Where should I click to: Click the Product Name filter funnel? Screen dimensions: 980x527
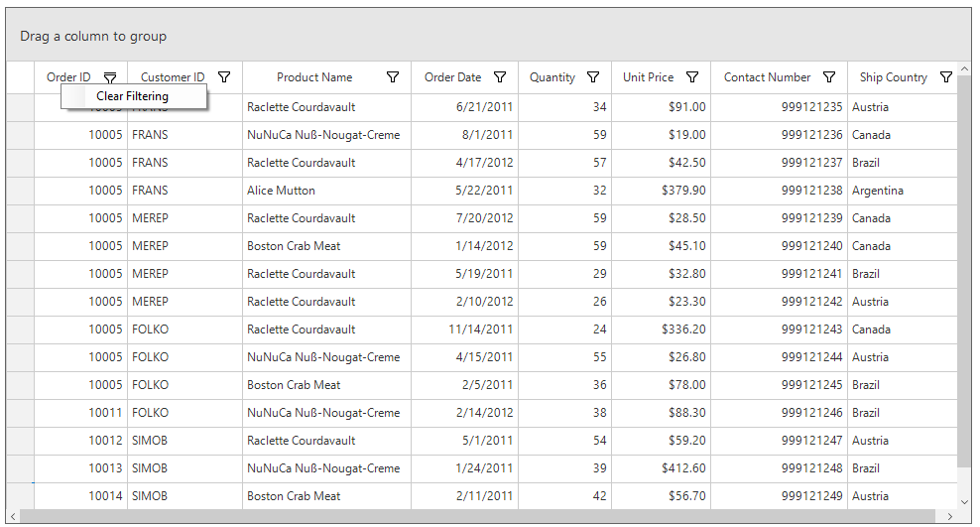[393, 77]
